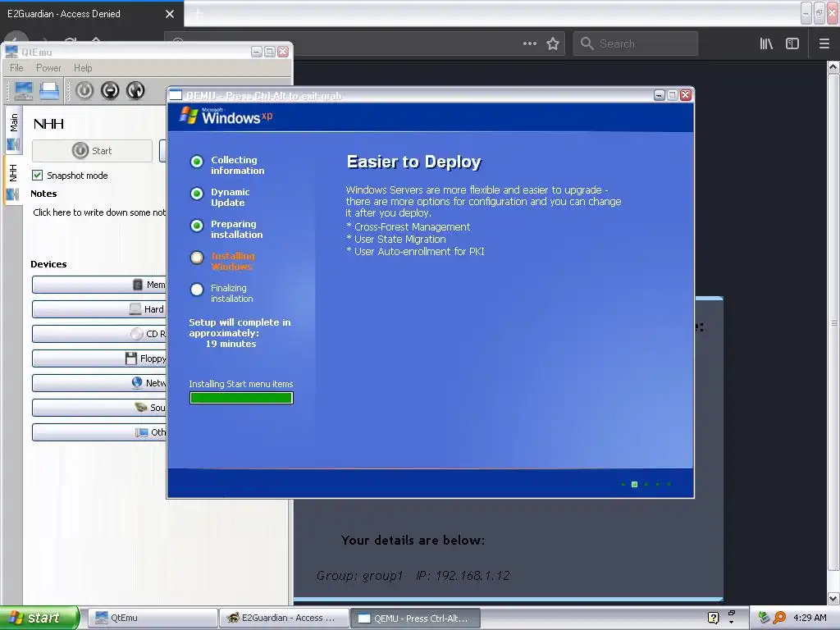Screen dimensions: 840x630
Task: Close the E2Guardian Access Denied tab
Action: point(170,14)
